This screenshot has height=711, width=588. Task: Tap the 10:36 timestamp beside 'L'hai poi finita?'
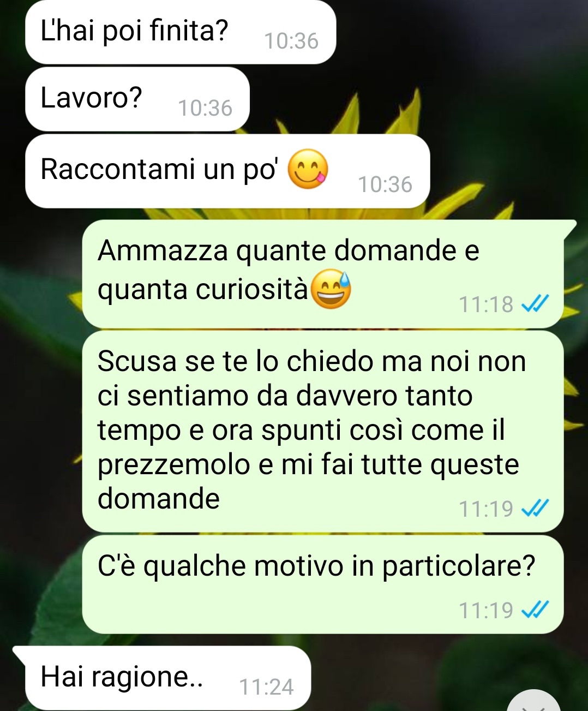tap(291, 41)
